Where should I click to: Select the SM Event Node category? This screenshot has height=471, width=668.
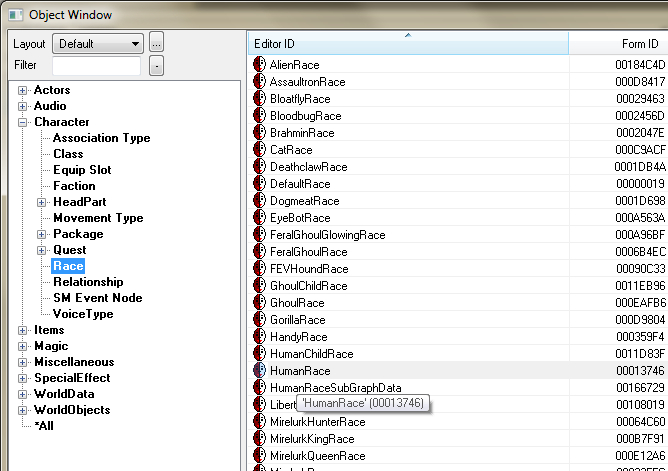[x=98, y=298]
